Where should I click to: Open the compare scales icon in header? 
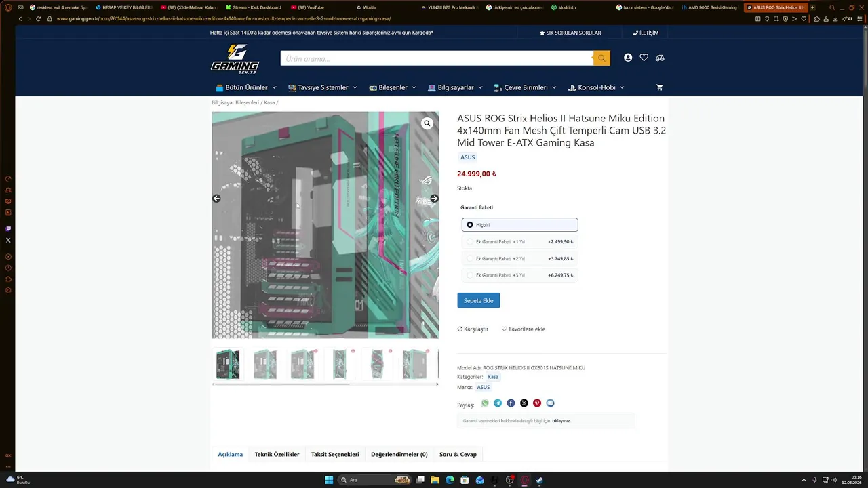pyautogui.click(x=660, y=58)
